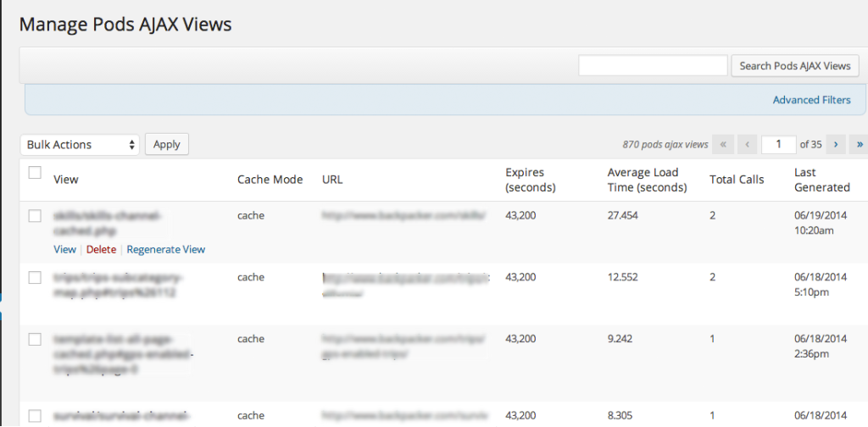
Task: Check the row with 27.454 load time
Action: click(x=35, y=216)
